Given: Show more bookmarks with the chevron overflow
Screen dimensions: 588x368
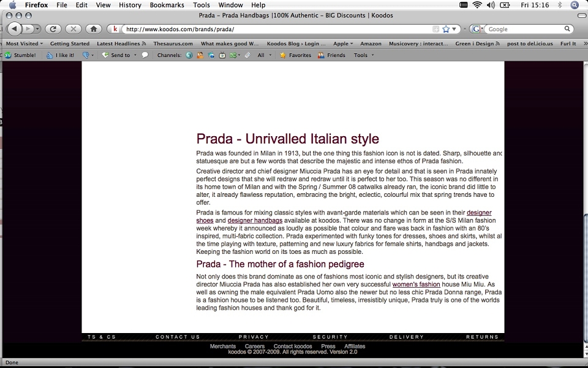Looking at the screenshot, I should coord(585,44).
